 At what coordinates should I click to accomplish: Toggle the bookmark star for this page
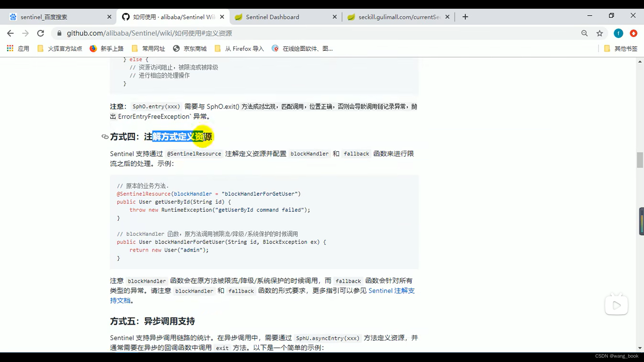(x=600, y=33)
